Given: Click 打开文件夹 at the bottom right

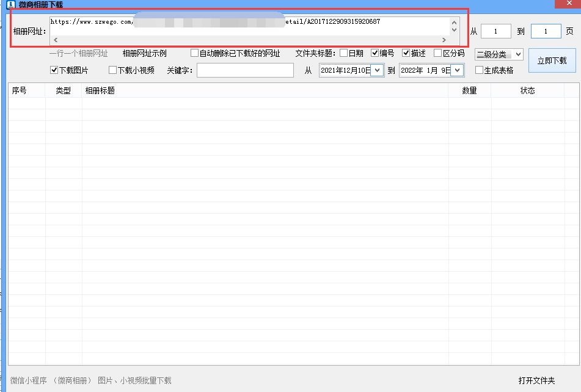Looking at the screenshot, I should click(536, 380).
